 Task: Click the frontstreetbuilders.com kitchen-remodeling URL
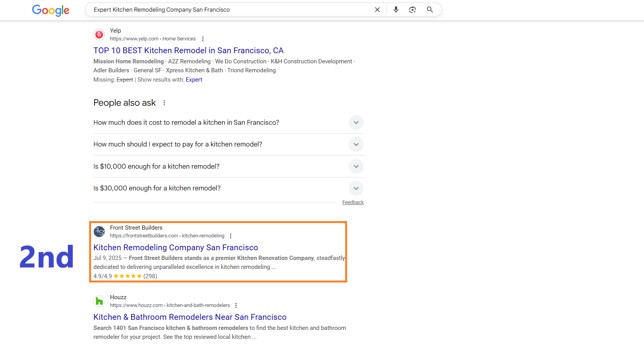tap(167, 236)
